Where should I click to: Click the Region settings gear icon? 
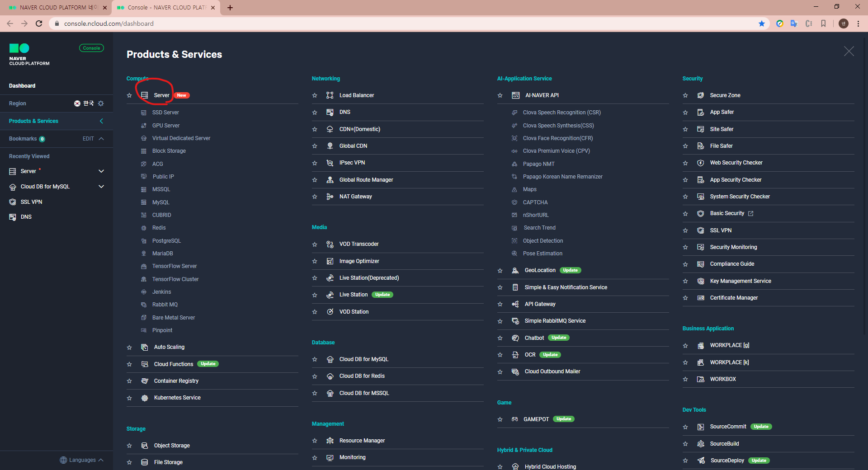(101, 103)
